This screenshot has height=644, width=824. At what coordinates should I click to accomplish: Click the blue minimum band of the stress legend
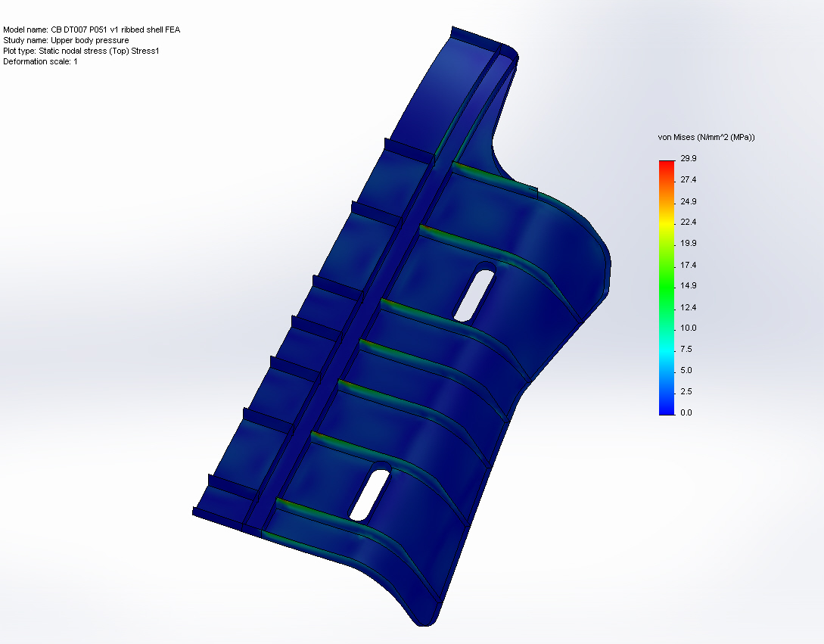click(664, 409)
